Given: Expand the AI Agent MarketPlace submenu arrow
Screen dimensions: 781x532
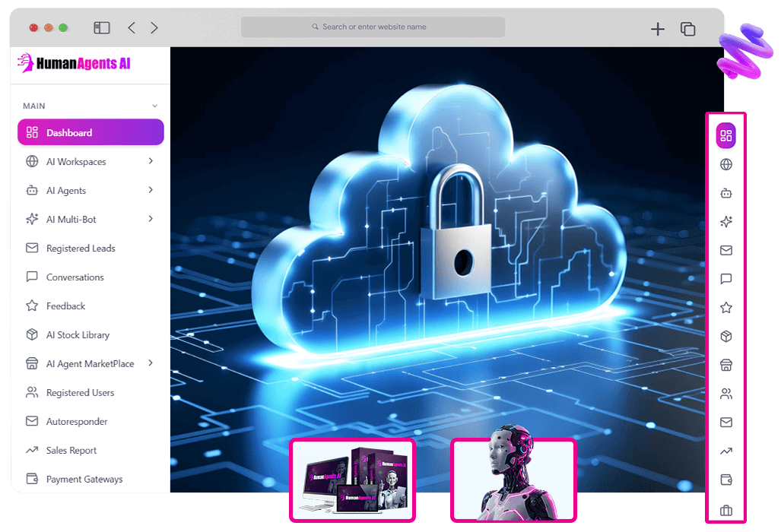Looking at the screenshot, I should pyautogui.click(x=151, y=363).
